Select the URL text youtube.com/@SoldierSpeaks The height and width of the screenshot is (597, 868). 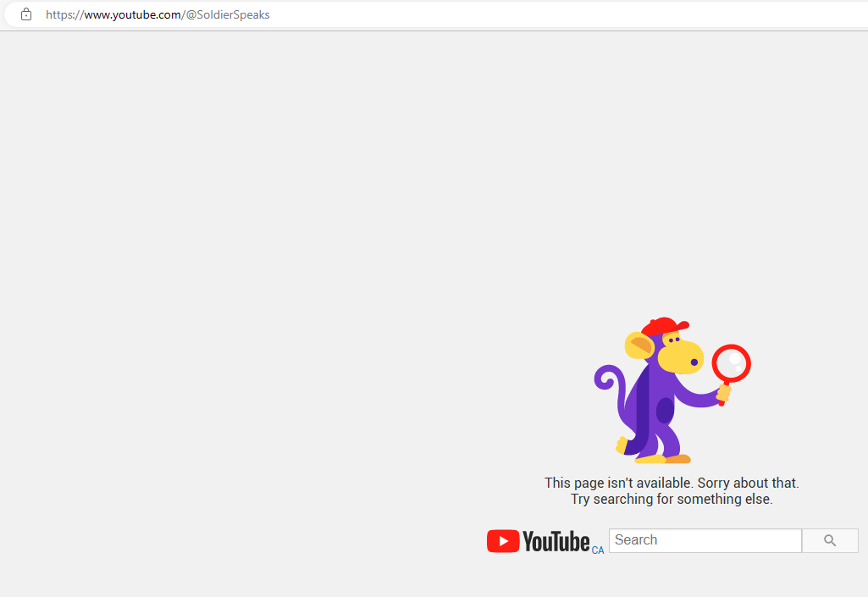(191, 15)
